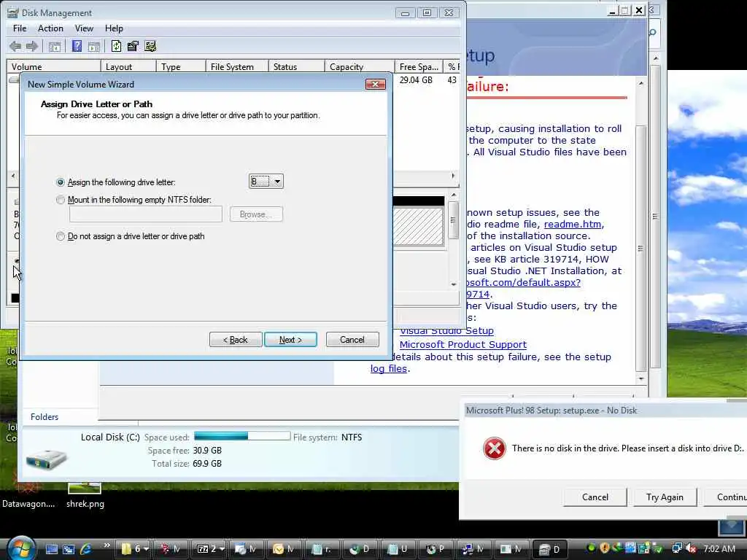
Task: Click the 29.04 GB free space cell
Action: [416, 80]
